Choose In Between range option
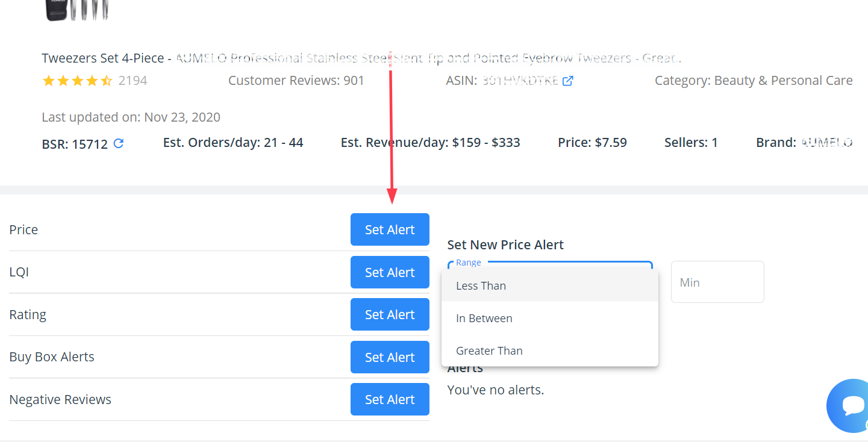868x442 pixels. coord(484,319)
